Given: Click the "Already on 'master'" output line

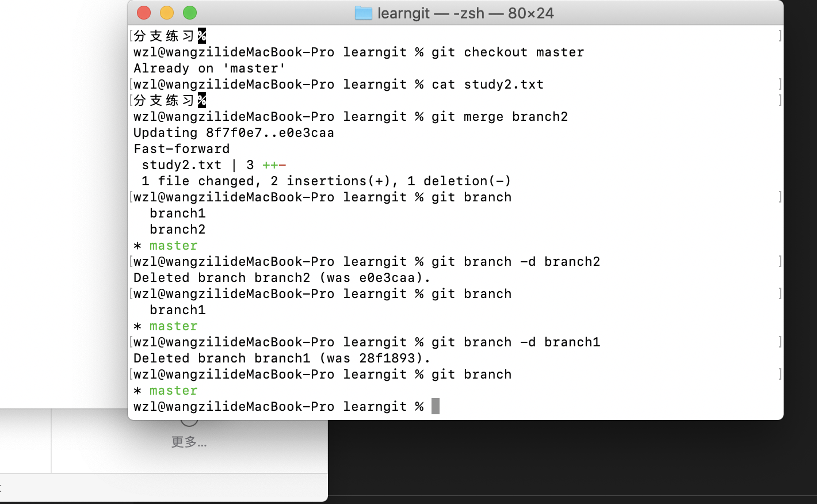Looking at the screenshot, I should 209,68.
